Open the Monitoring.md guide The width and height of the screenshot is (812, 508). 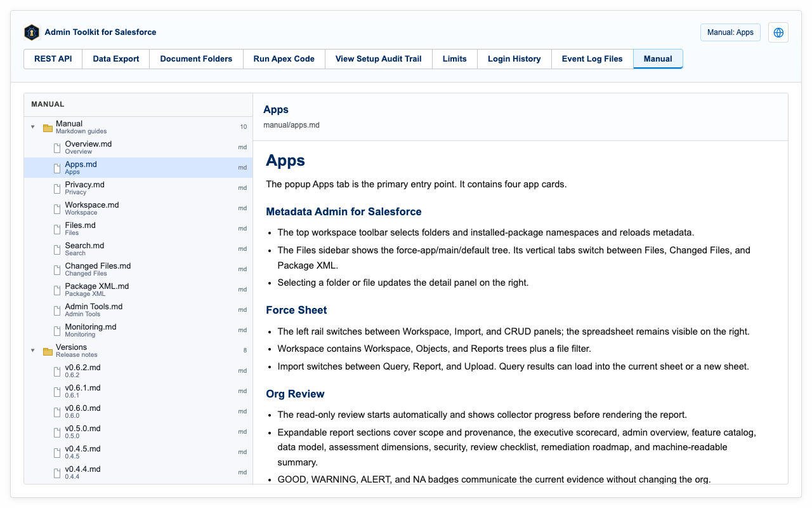[x=138, y=330]
